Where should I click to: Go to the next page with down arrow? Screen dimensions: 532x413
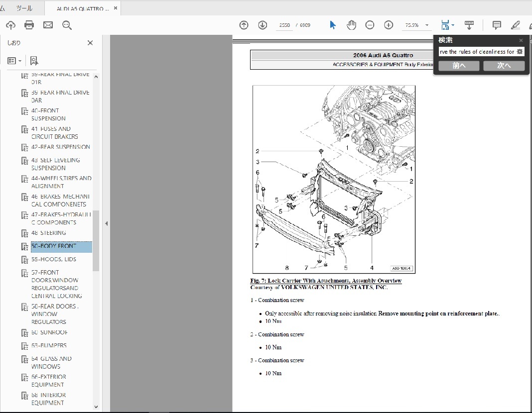[x=263, y=25]
